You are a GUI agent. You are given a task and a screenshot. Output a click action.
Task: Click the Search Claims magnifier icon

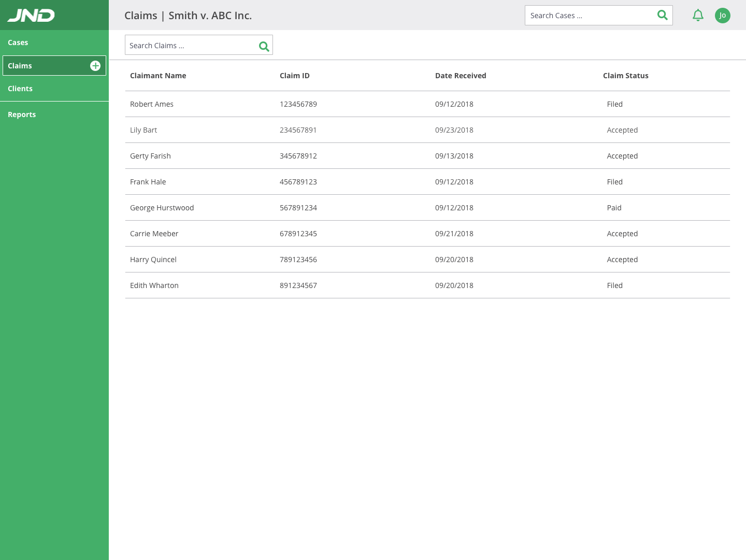click(x=264, y=47)
